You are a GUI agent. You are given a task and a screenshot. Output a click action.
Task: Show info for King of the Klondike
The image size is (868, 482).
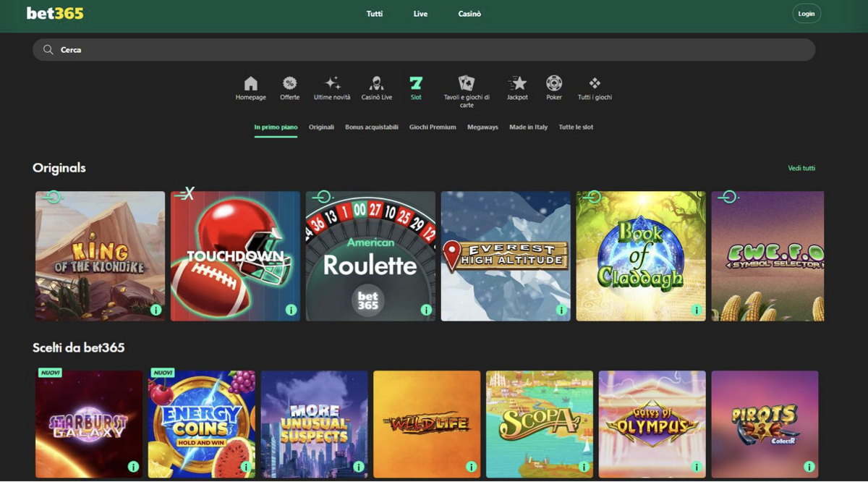point(156,310)
